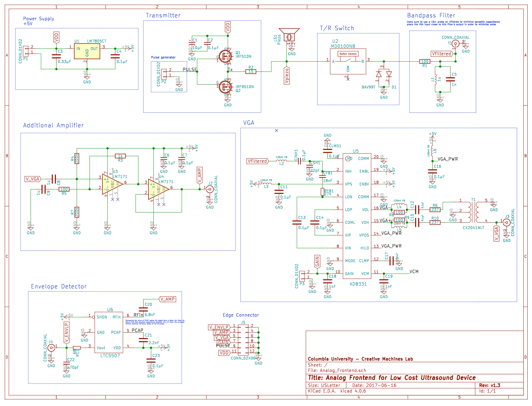
Task: Select the MD0100N8 switch U2 block
Action: pyautogui.click(x=348, y=61)
